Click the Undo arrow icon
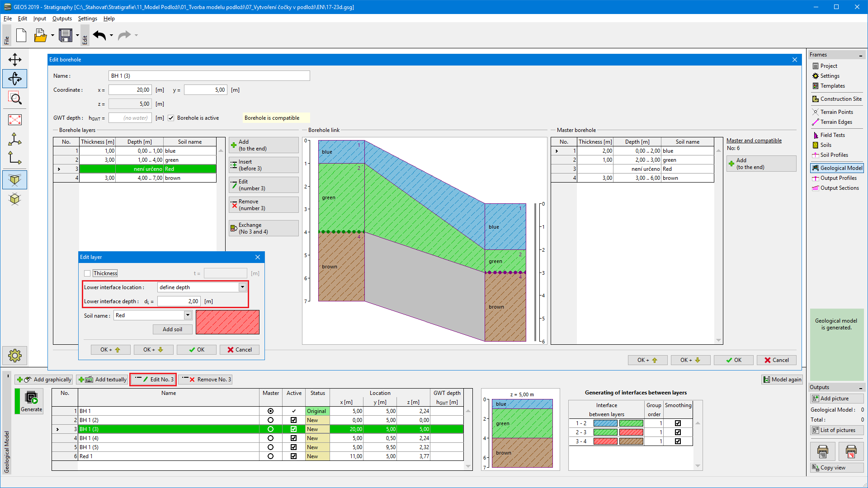 tap(99, 35)
